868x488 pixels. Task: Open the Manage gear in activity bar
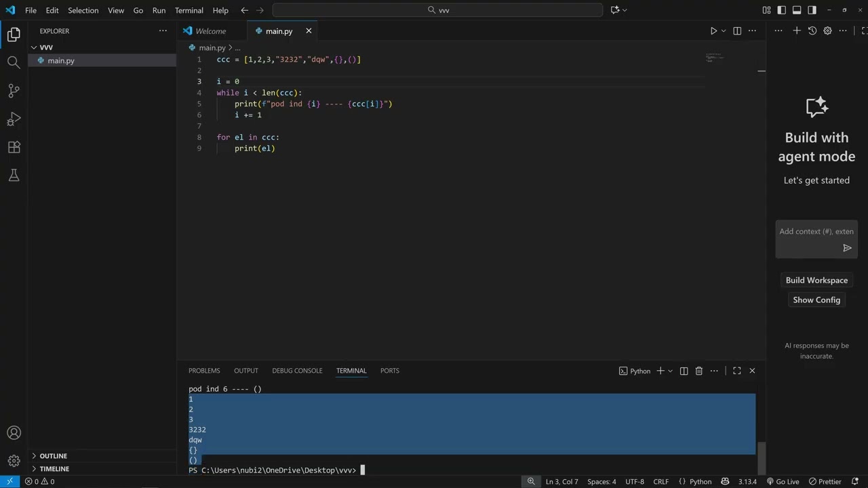(14, 461)
